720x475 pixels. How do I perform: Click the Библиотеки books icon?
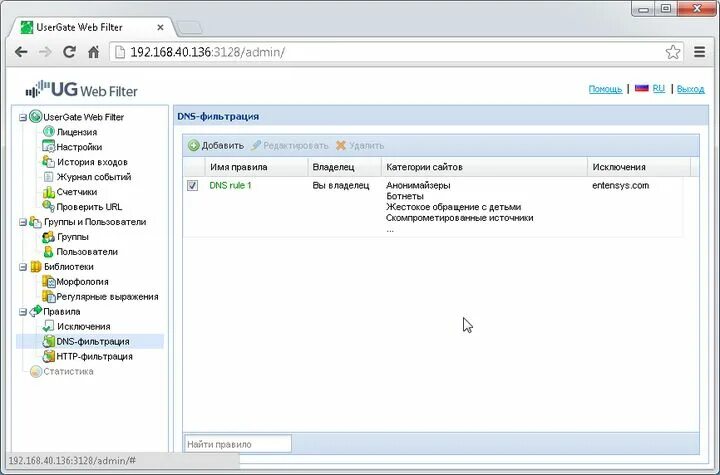(35, 266)
